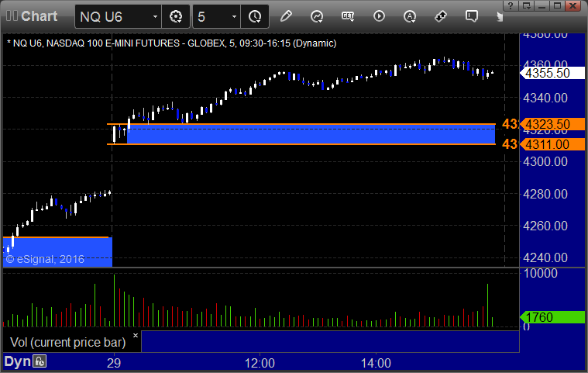Click the 4300.00 price axis label

[545, 162]
